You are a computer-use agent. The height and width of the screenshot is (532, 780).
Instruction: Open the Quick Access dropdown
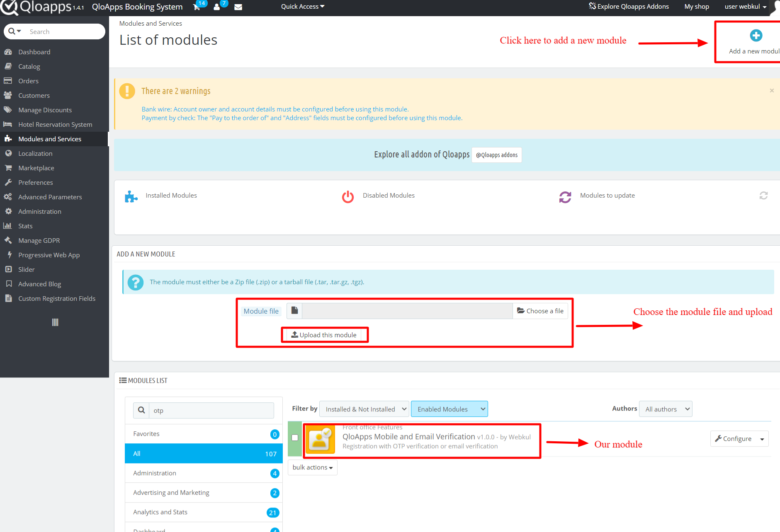[302, 6]
